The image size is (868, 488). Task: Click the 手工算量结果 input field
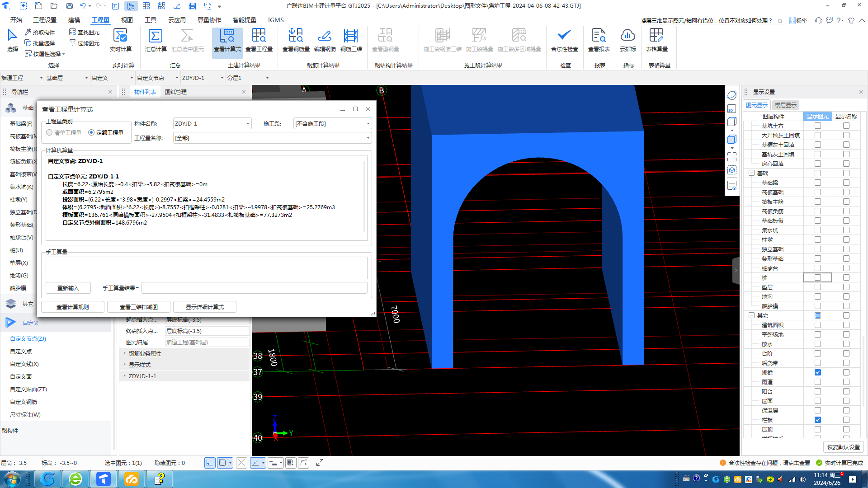[x=254, y=288]
